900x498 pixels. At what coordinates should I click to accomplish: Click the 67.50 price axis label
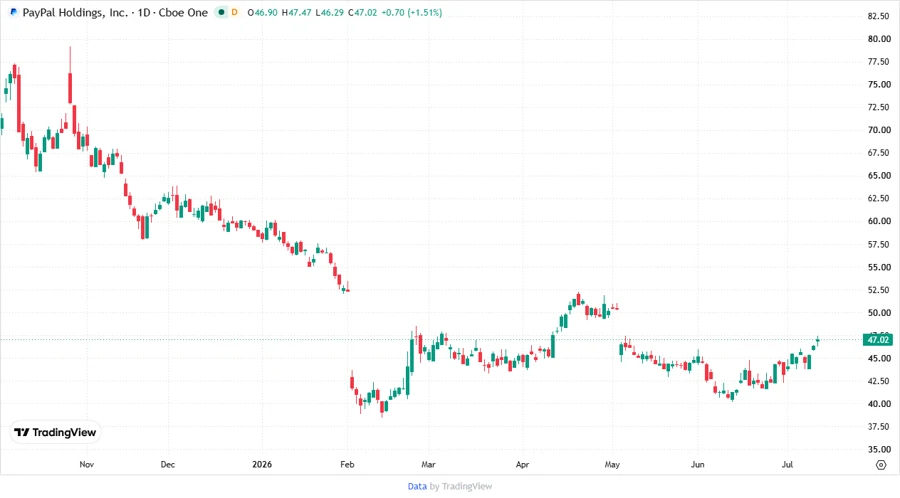[879, 153]
